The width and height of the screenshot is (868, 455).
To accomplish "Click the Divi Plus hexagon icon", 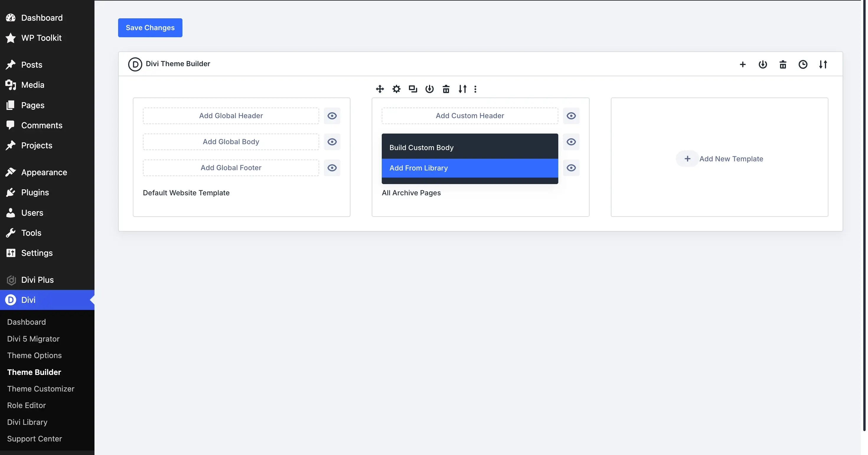I will coord(11,280).
